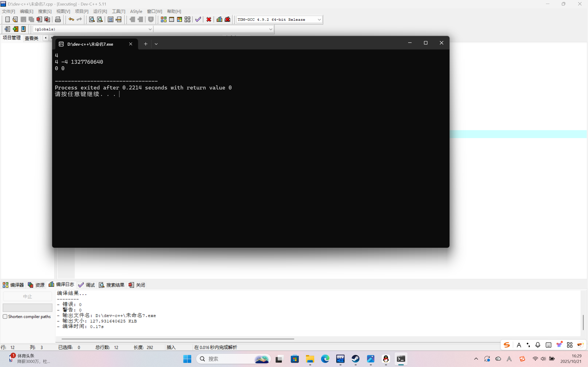
Task: Open Dev-C++ from the taskbar
Action: pyautogui.click(x=340, y=359)
